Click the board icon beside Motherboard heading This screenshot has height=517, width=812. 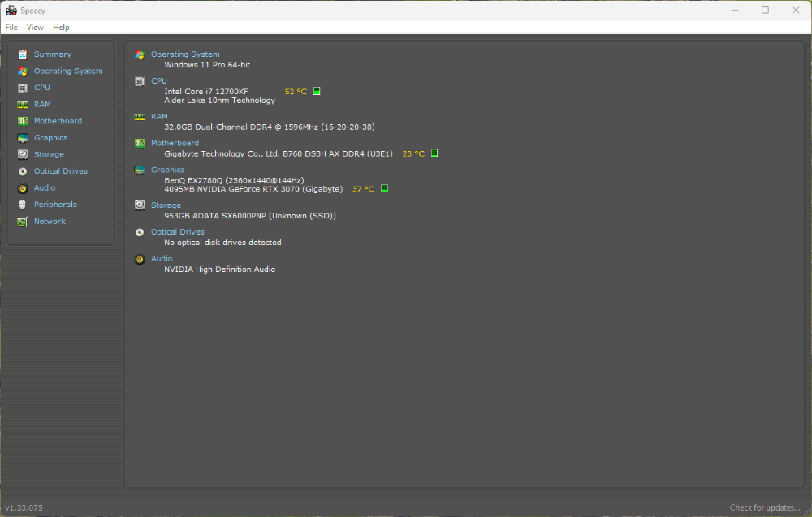140,144
